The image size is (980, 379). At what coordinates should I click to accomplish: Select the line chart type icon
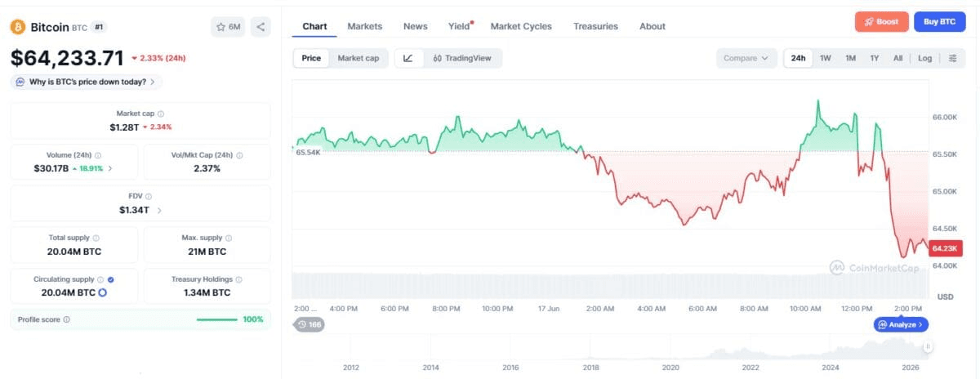tap(408, 58)
